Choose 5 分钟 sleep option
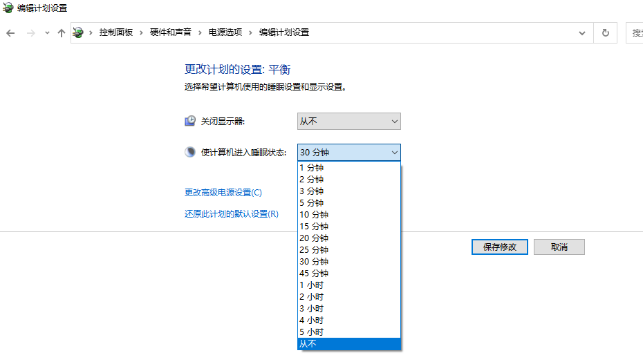Viewport: 643px width, 364px height. coord(349,202)
